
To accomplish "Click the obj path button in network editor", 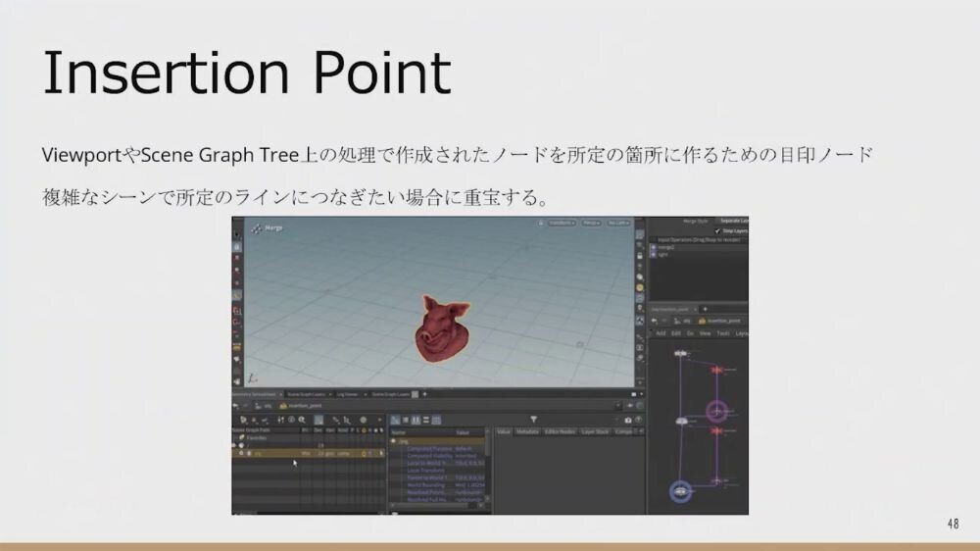I will [x=688, y=320].
